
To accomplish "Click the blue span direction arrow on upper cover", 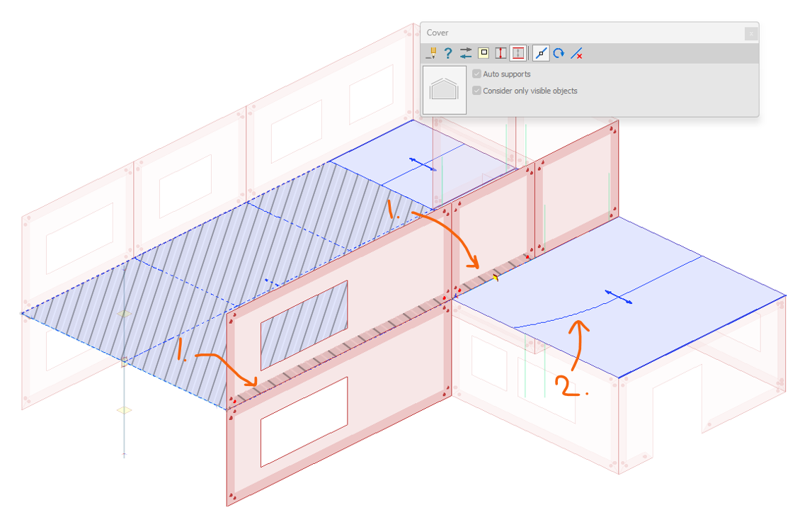I will tap(423, 164).
